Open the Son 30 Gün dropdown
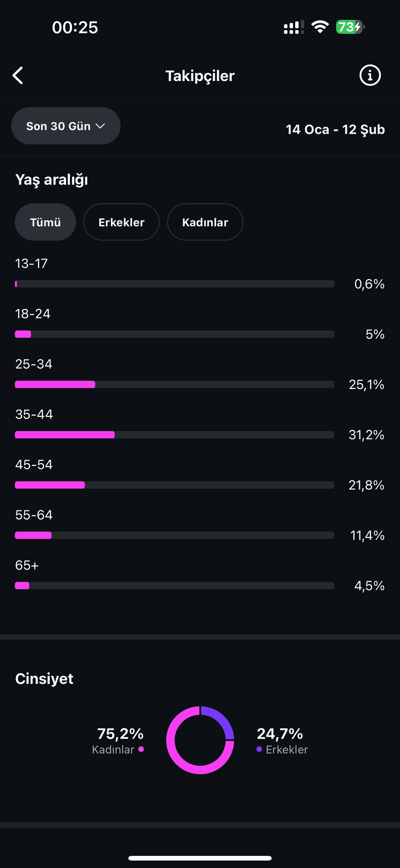This screenshot has width=400, height=868. pyautogui.click(x=66, y=126)
